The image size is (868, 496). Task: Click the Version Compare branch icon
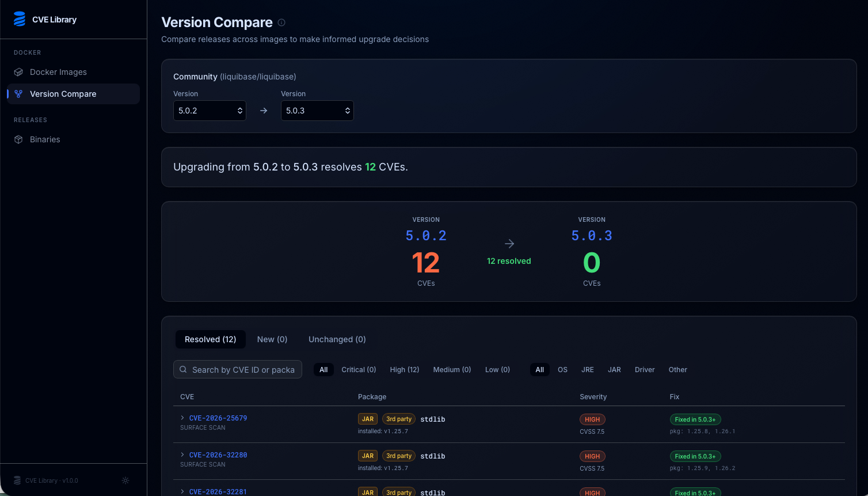(18, 94)
